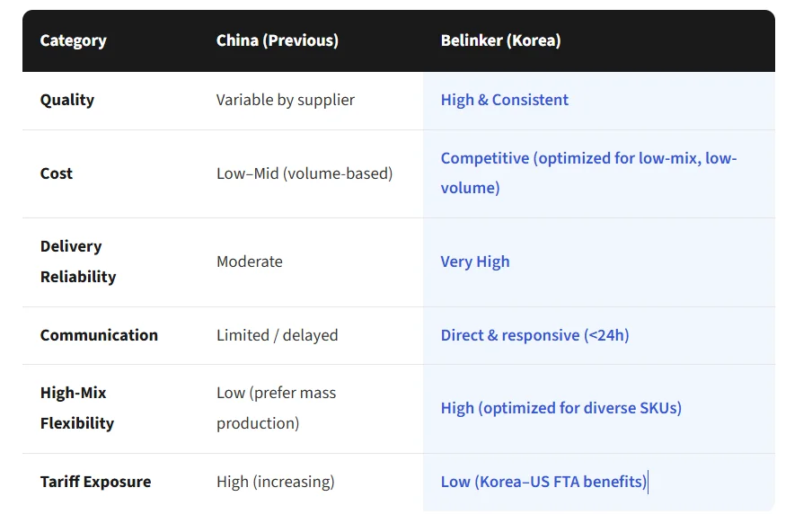Select the Cost row label
The width and height of the screenshot is (812, 532).
pyautogui.click(x=57, y=173)
